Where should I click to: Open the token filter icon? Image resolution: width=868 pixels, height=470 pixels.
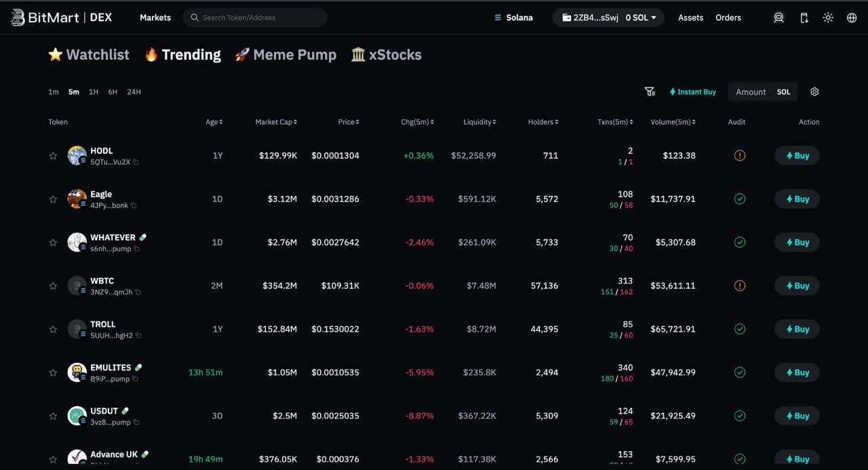click(x=650, y=92)
